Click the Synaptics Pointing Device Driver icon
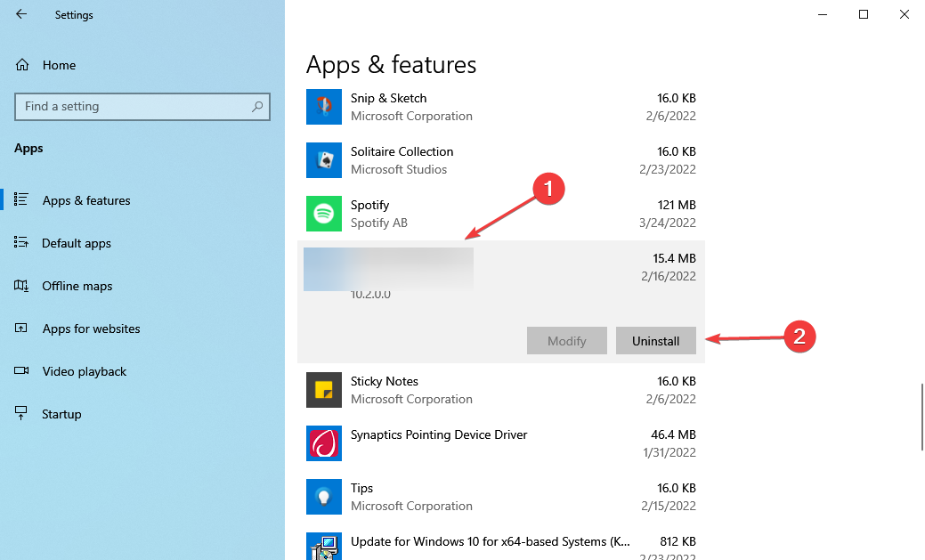The width and height of the screenshot is (925, 560). tap(323, 443)
